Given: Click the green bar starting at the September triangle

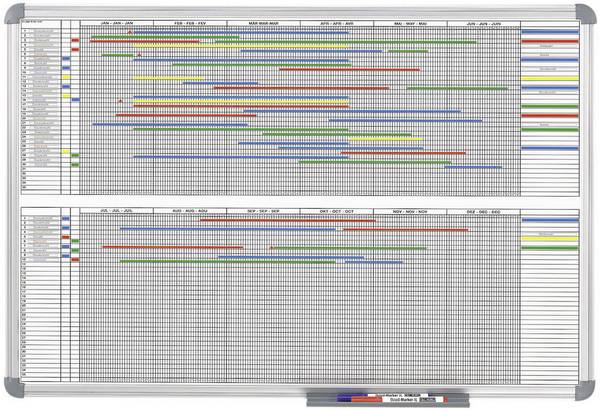Looking at the screenshot, I should coord(350,248).
